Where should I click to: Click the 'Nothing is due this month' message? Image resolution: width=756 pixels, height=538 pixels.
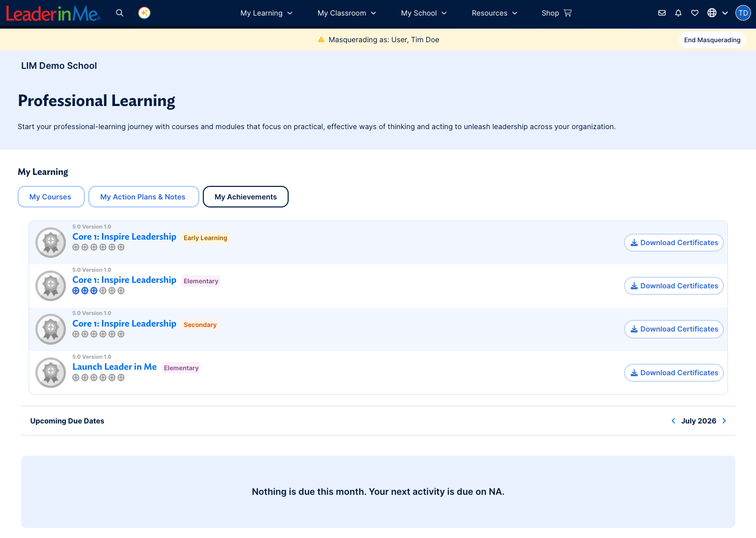[378, 492]
